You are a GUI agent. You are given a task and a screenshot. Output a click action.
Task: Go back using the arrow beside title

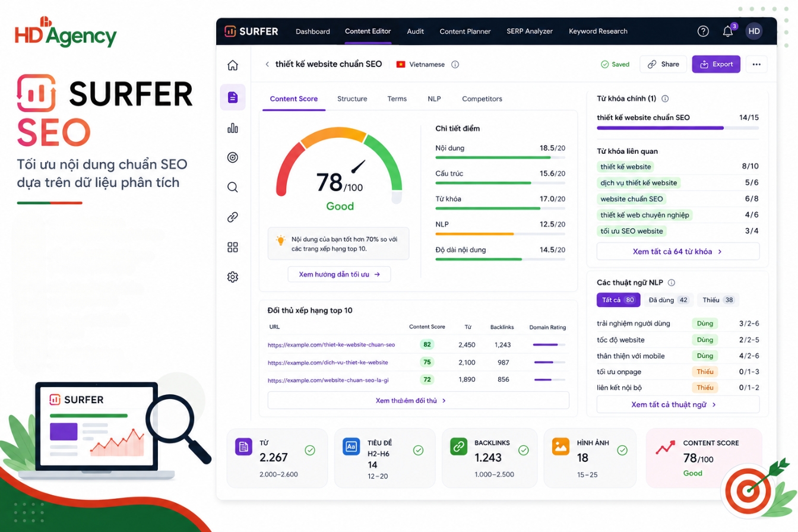(267, 64)
